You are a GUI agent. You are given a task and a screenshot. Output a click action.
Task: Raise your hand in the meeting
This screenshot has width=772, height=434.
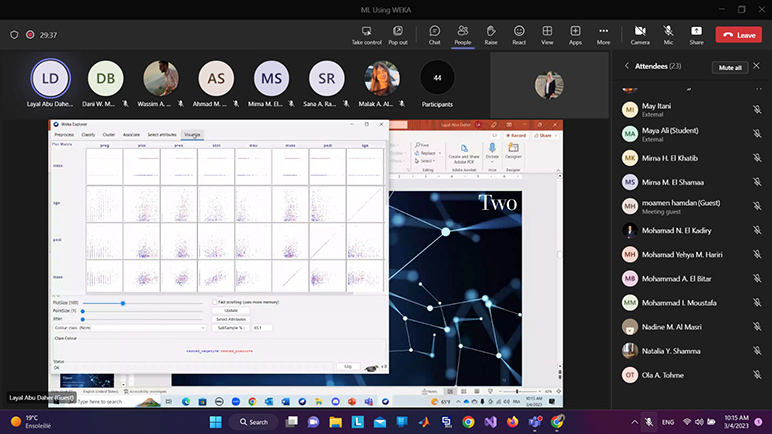tap(491, 34)
